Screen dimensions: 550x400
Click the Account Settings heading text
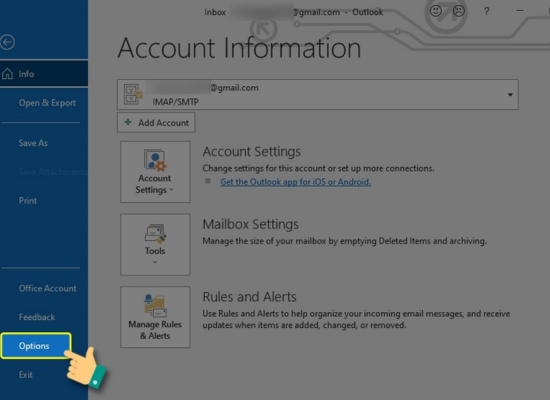tap(251, 152)
